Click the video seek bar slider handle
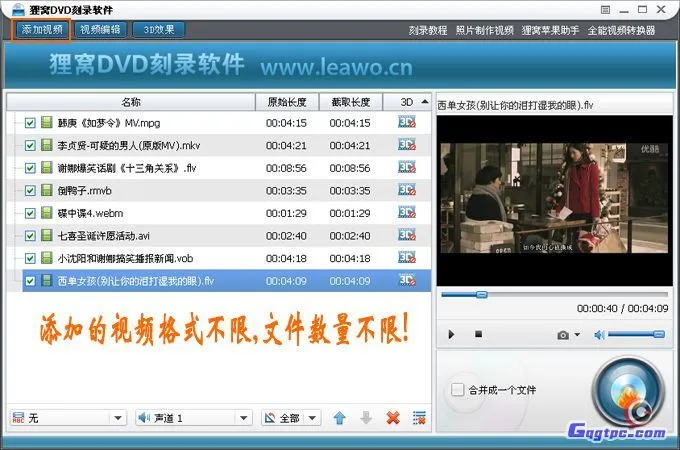The image size is (680, 450). tap(481, 294)
